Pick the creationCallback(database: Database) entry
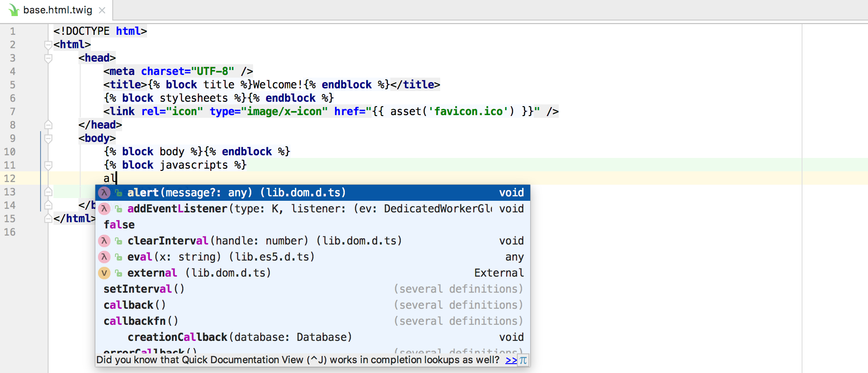868x373 pixels. click(313, 337)
